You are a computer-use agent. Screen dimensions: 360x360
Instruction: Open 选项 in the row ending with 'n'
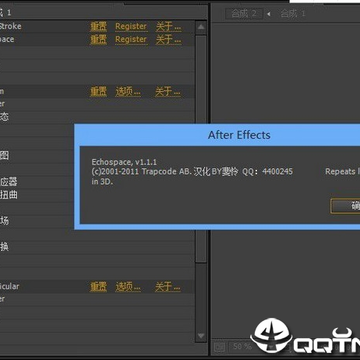(128, 91)
